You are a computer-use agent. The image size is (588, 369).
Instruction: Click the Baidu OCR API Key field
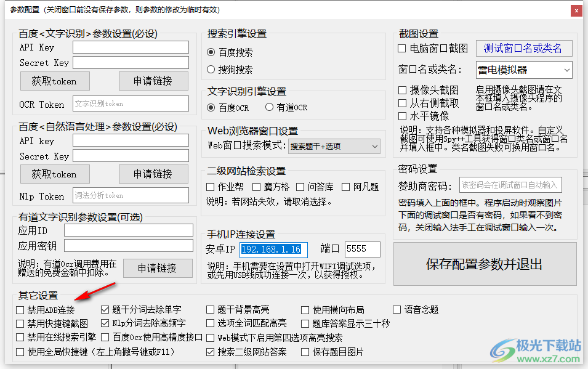click(131, 47)
